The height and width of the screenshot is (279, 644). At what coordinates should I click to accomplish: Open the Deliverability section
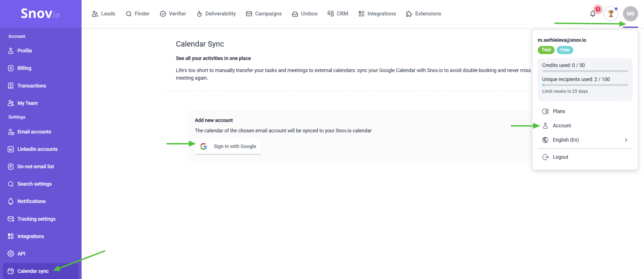click(216, 14)
